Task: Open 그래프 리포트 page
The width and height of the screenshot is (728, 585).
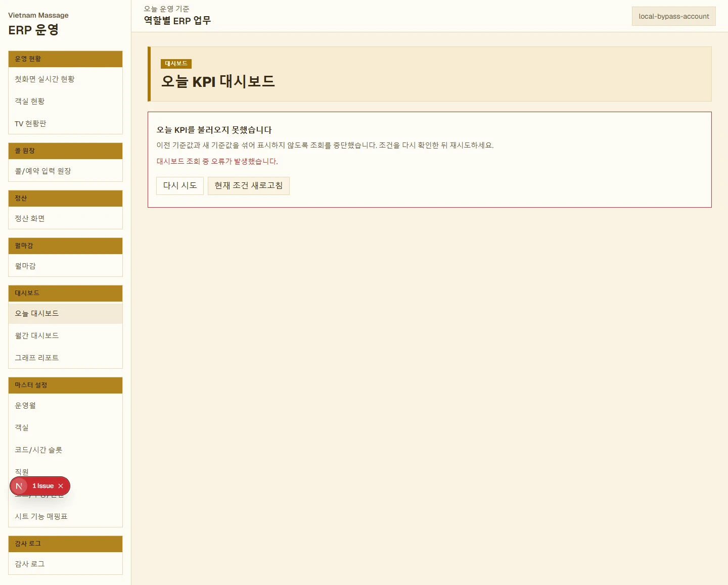Action: (65, 358)
